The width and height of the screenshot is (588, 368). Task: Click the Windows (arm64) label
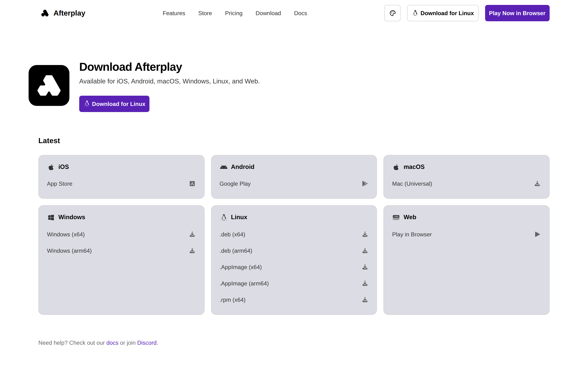coord(69,251)
